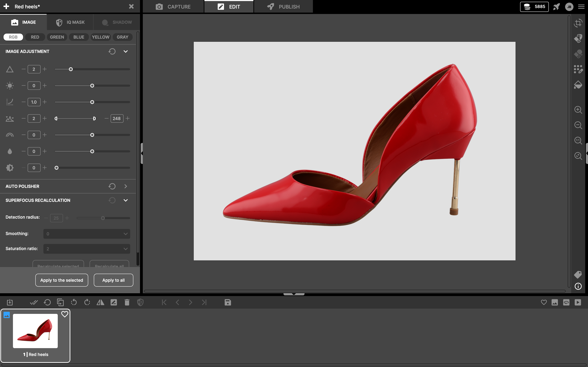Click the save floppy disk icon
This screenshot has width=588, height=367.
[x=228, y=302]
